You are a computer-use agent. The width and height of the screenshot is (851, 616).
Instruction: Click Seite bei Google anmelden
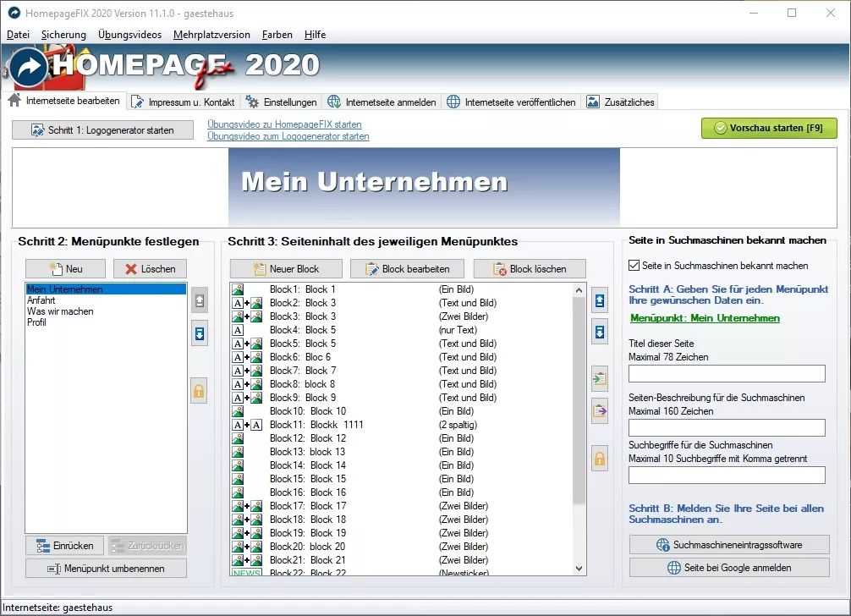pyautogui.click(x=729, y=568)
